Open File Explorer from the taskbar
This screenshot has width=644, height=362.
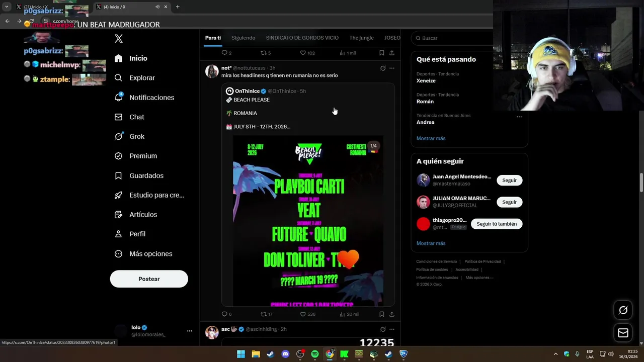pyautogui.click(x=256, y=354)
